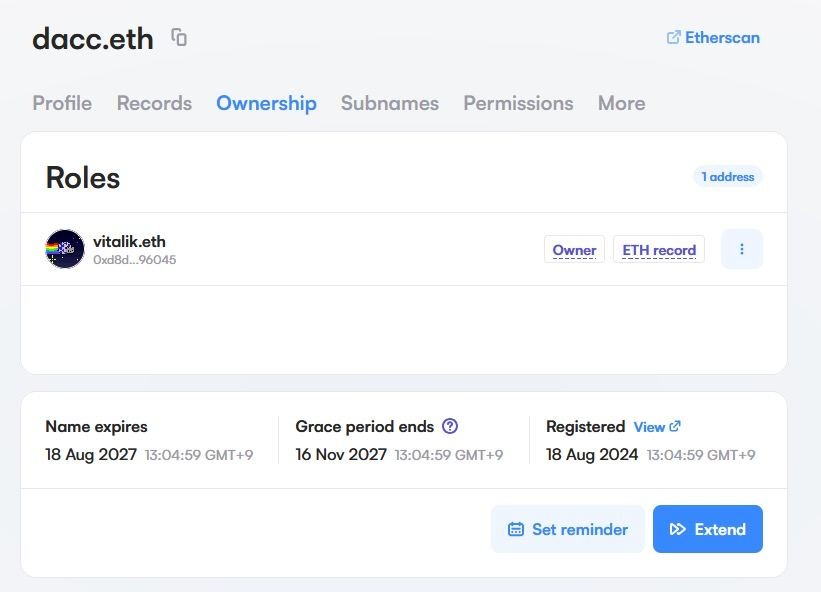This screenshot has width=821, height=592.
Task: Open the Etherscan external link
Action: tap(713, 38)
